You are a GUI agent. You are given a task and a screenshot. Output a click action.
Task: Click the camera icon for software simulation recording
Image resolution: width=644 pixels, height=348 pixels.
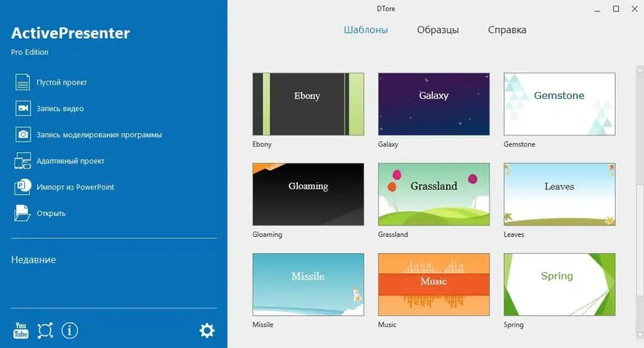tap(23, 135)
